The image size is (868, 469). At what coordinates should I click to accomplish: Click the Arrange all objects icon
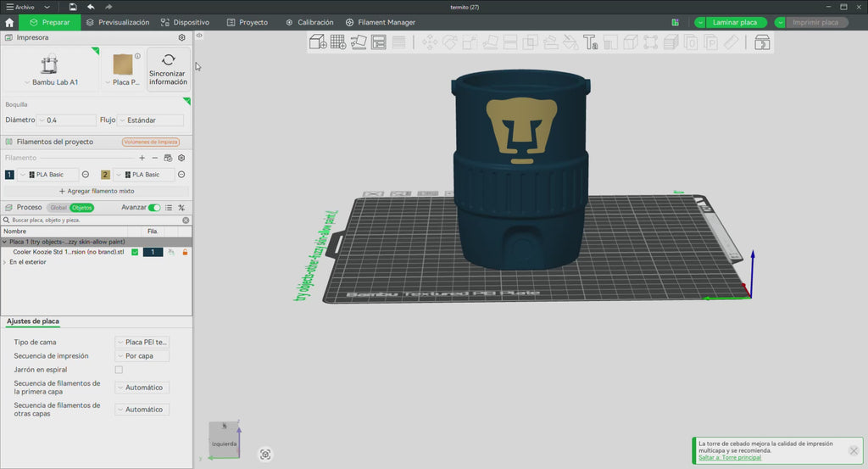coord(379,42)
